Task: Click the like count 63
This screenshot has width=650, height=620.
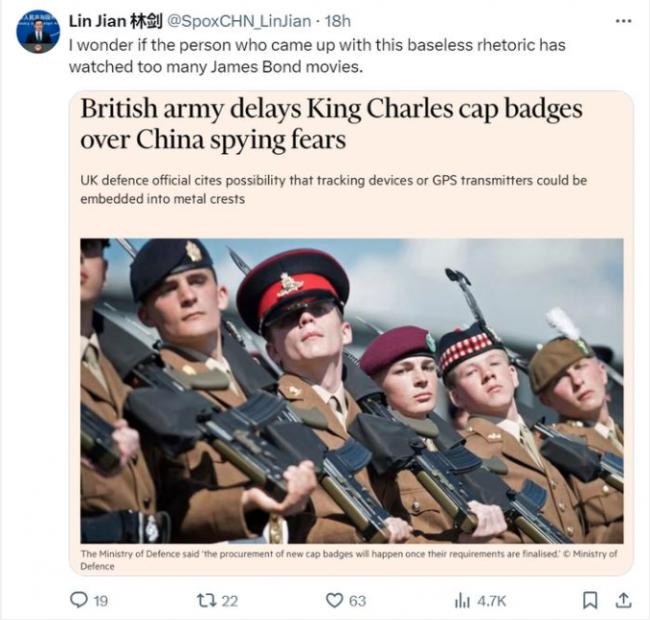Action: tap(358, 600)
